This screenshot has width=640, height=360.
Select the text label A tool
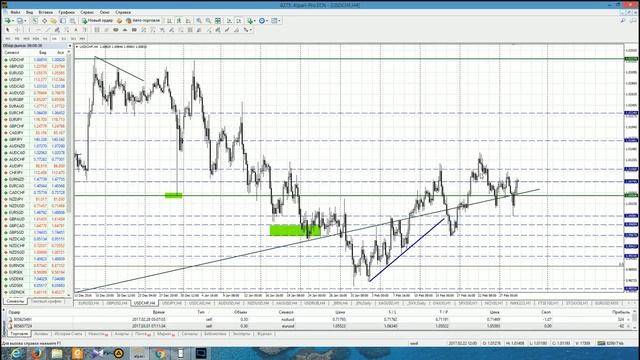pyautogui.click(x=76, y=30)
